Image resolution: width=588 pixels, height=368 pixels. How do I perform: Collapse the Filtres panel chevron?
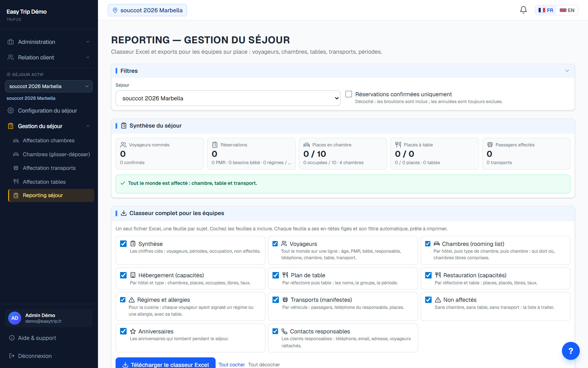567,71
